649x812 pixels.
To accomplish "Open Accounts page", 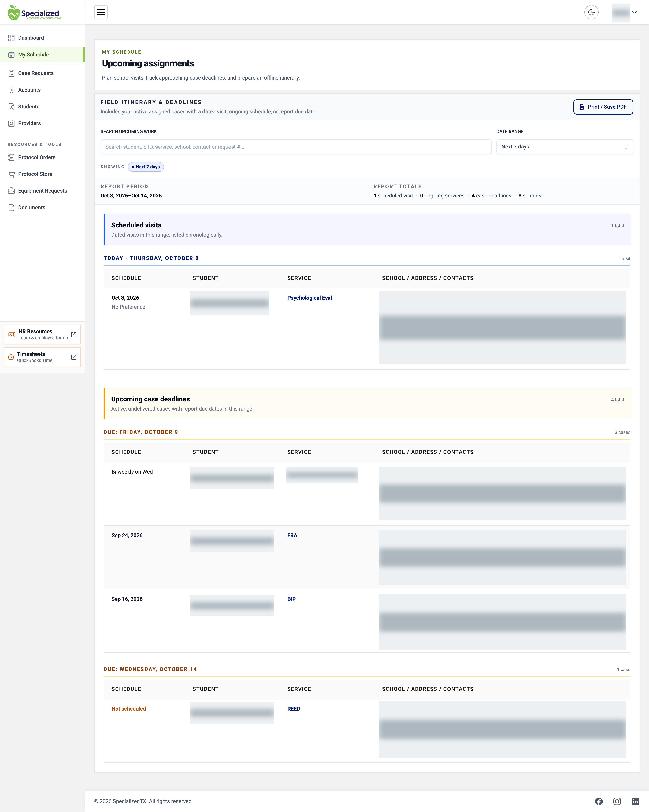I will point(42,90).
